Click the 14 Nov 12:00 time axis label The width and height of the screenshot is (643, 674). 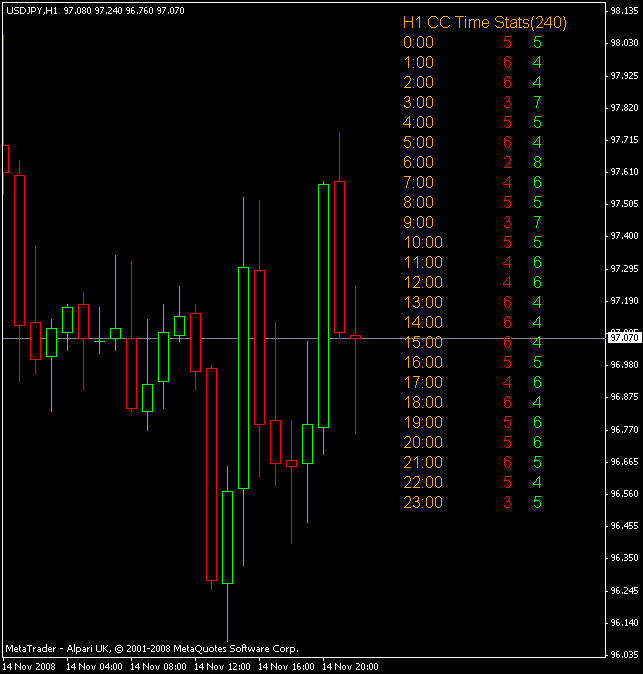tap(222, 667)
